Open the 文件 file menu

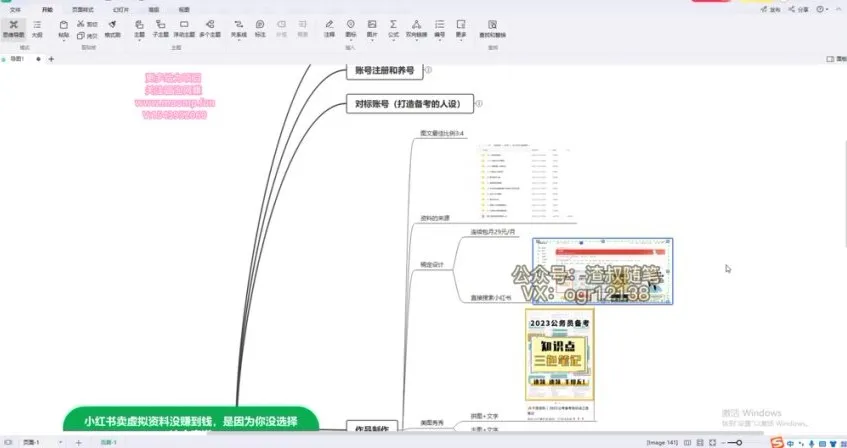point(15,8)
